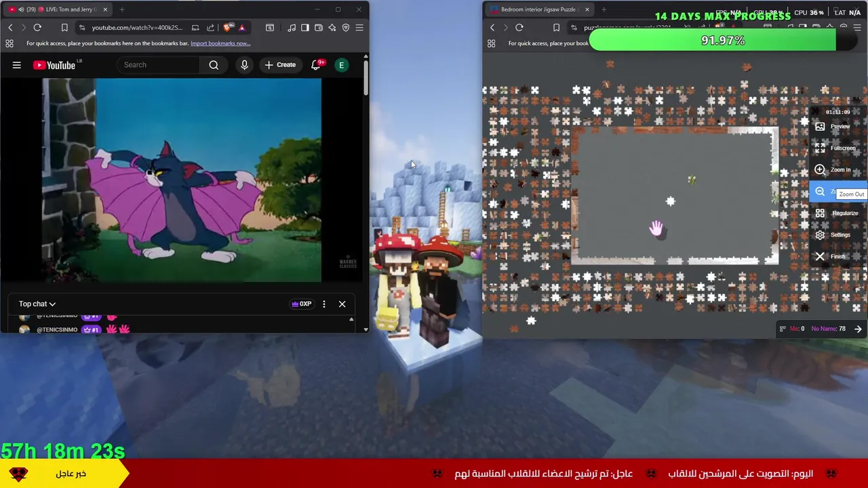Bookmark the YouTube page
The width and height of the screenshot is (868, 488).
(64, 28)
